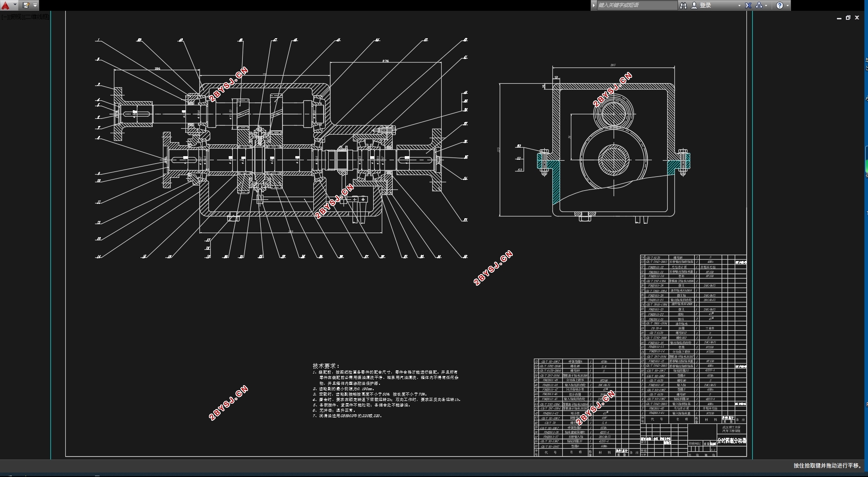Click the binoculars search icon

click(x=683, y=5)
